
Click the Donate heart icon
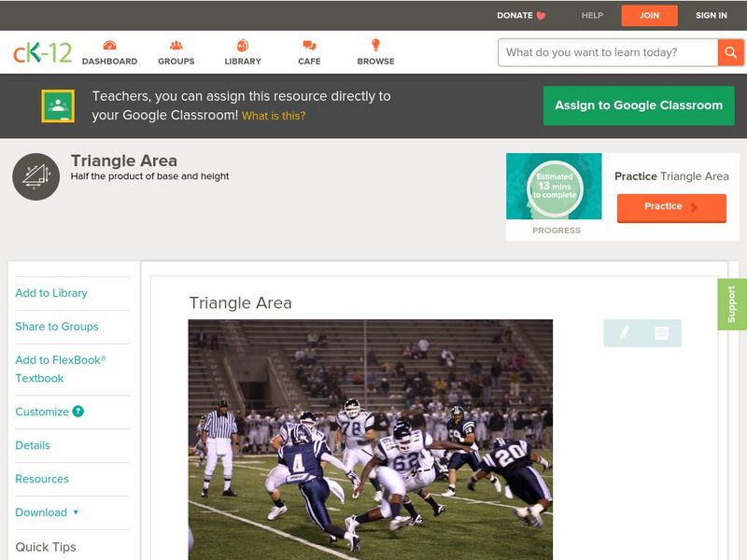[541, 16]
